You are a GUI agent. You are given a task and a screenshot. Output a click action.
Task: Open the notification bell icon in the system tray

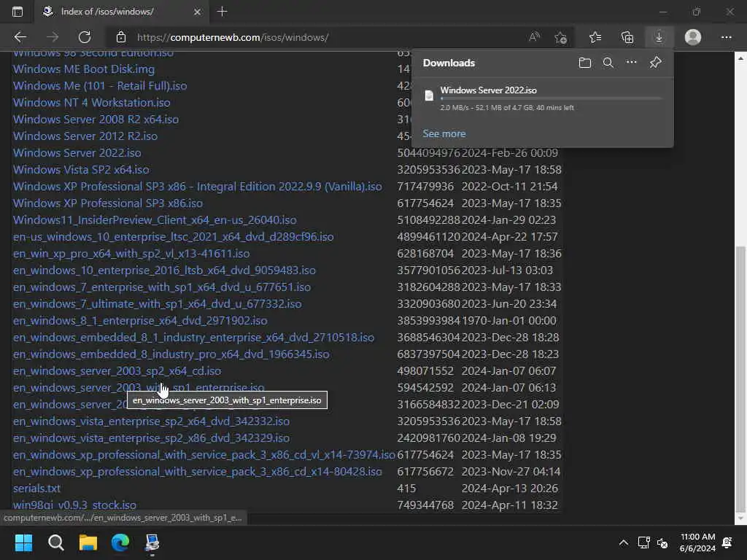(x=727, y=542)
